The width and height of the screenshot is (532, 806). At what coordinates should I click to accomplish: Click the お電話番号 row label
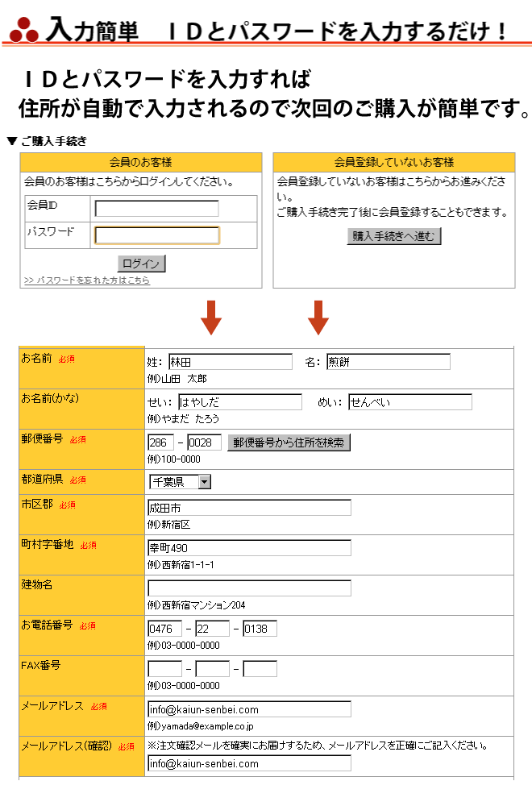(x=47, y=625)
